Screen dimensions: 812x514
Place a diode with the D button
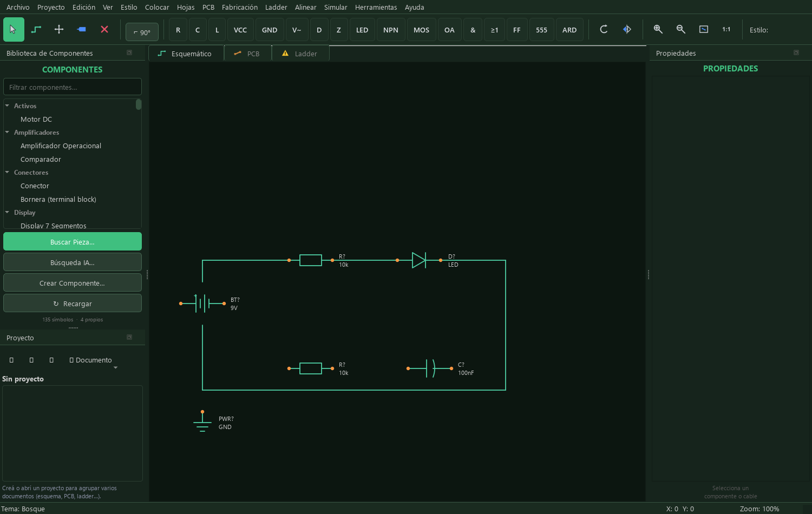[x=319, y=30]
